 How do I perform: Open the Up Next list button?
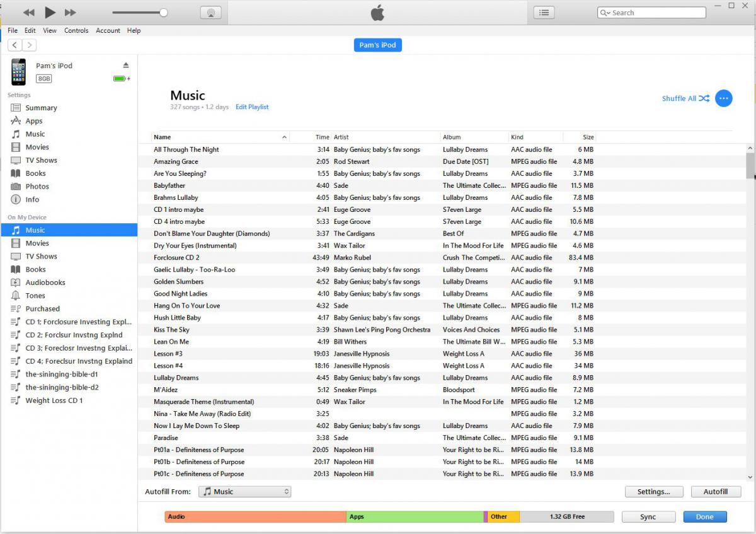coord(544,13)
